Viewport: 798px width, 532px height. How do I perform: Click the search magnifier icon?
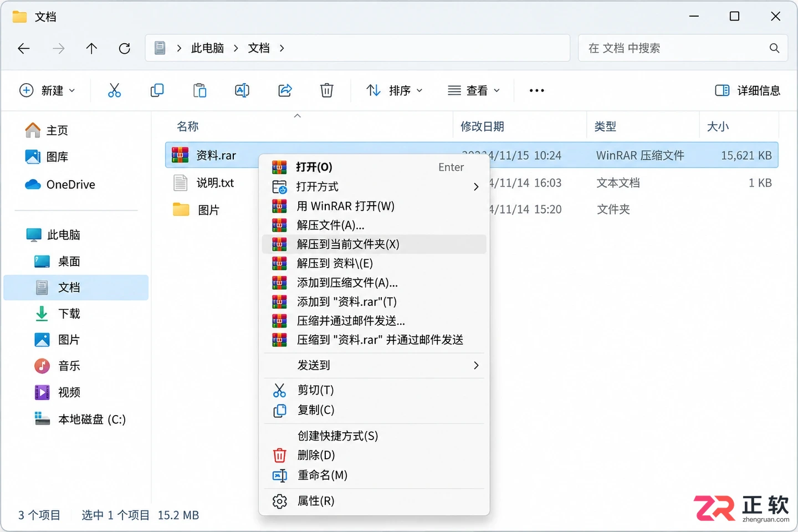click(775, 48)
